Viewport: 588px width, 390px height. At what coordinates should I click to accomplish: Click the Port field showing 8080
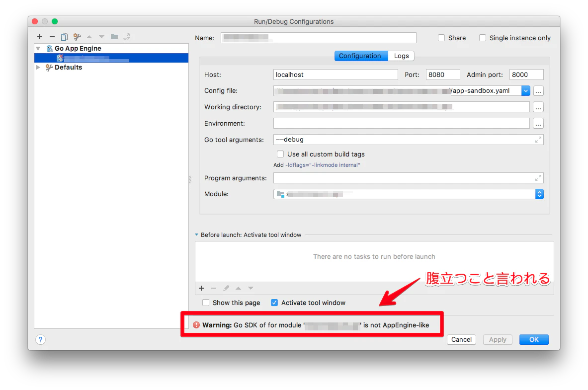[x=443, y=75]
